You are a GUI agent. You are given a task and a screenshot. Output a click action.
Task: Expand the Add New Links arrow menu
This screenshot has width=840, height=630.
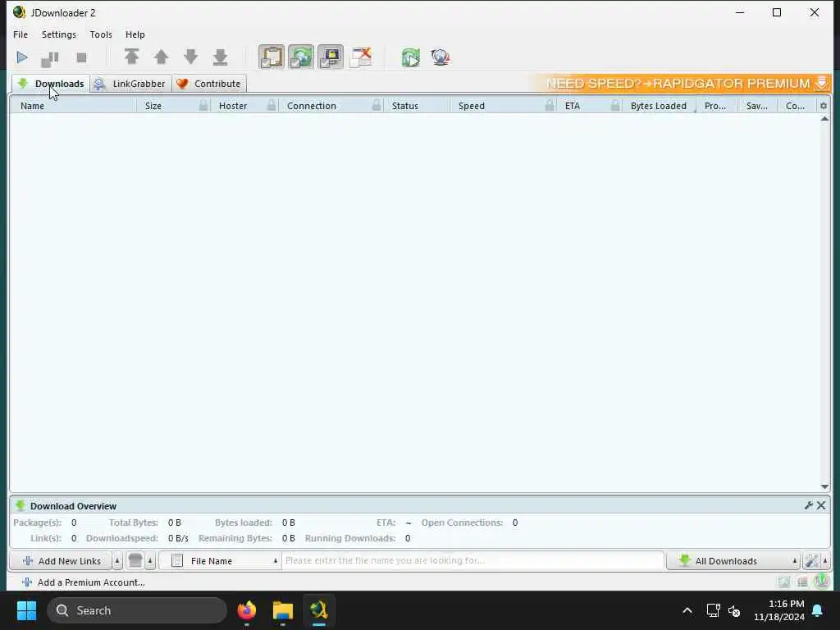(117, 561)
